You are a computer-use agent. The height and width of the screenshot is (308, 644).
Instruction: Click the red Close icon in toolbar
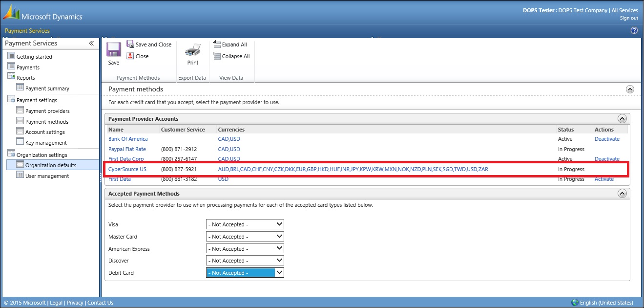tap(130, 56)
